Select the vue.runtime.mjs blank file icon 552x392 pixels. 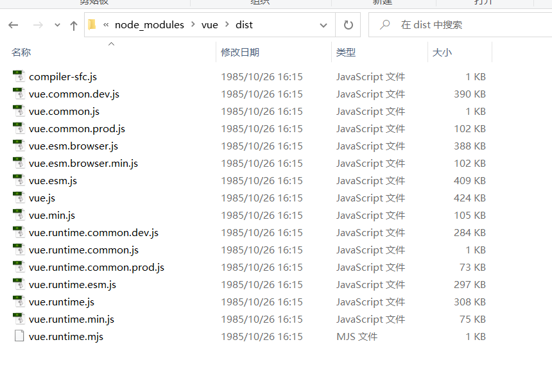tap(19, 336)
